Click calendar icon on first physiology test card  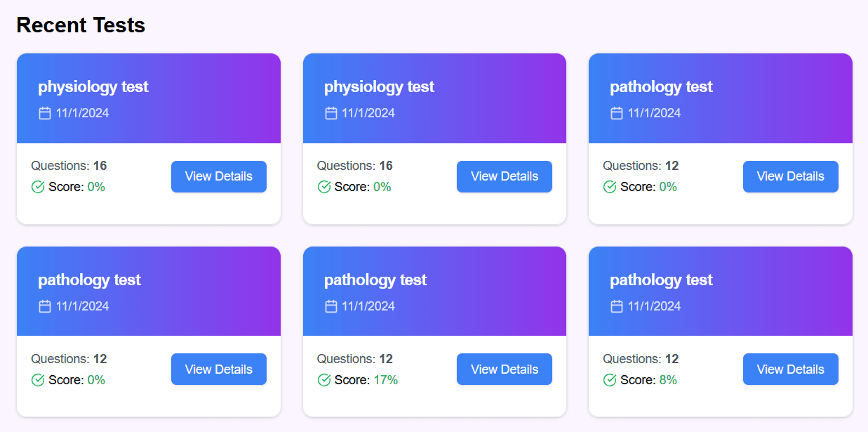pos(45,113)
